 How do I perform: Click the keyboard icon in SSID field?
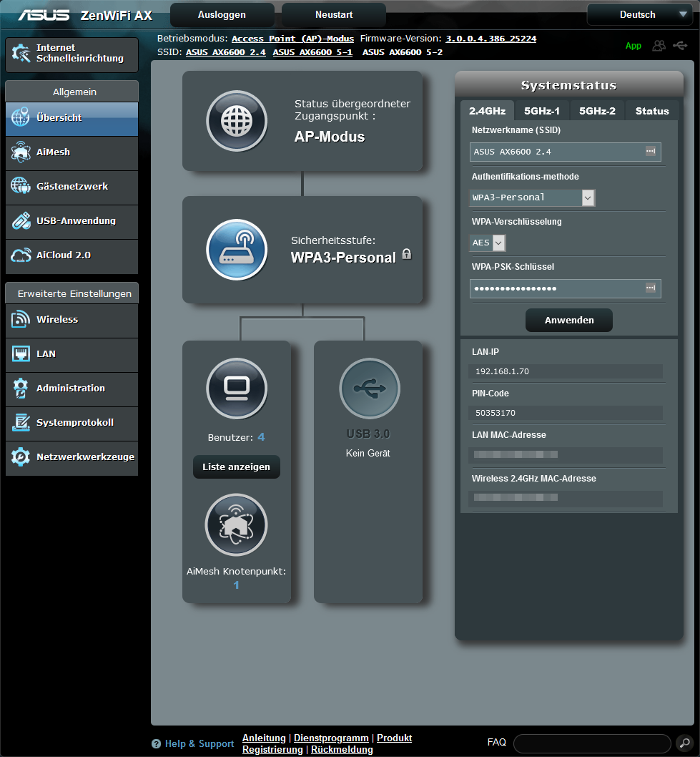click(651, 151)
